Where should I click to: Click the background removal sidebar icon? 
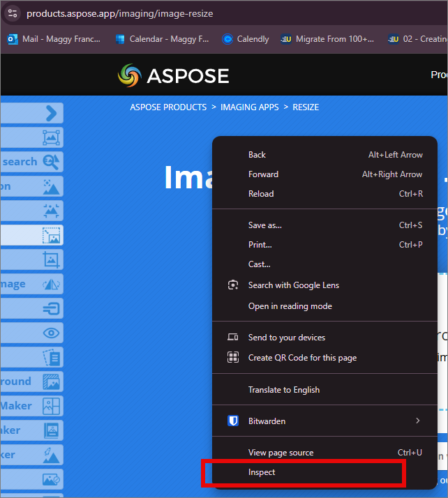coord(51,382)
